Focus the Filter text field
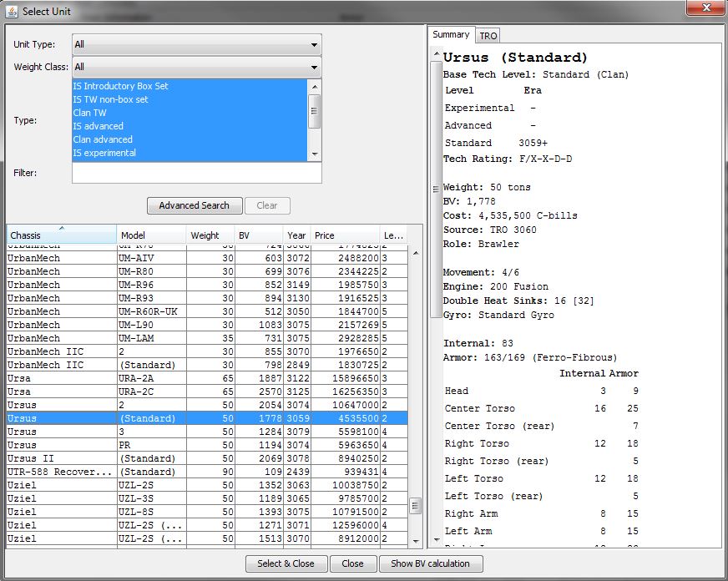Image resolution: width=728 pixels, height=581 pixels. tap(197, 173)
